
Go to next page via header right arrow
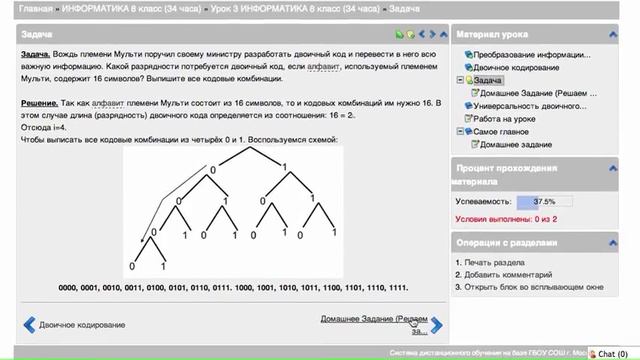coord(433,34)
